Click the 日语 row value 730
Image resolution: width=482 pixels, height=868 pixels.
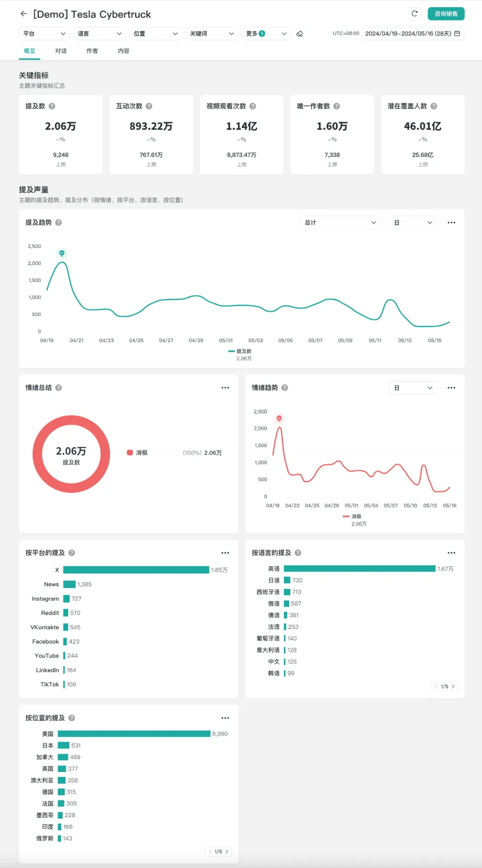(297, 580)
